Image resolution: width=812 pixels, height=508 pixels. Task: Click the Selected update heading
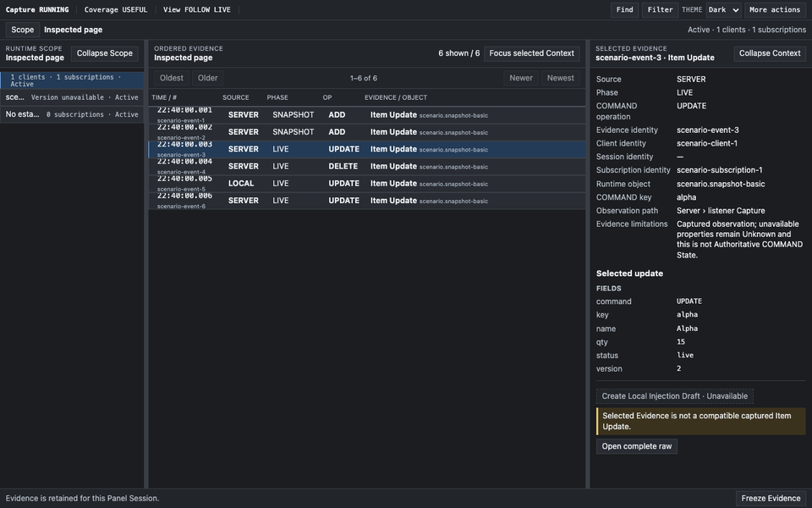(x=629, y=273)
